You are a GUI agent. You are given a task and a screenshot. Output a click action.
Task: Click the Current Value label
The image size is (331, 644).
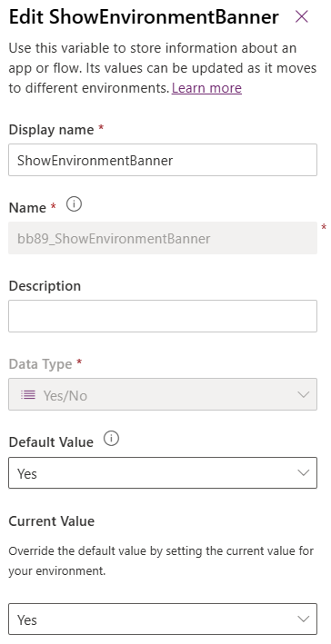pos(52,521)
